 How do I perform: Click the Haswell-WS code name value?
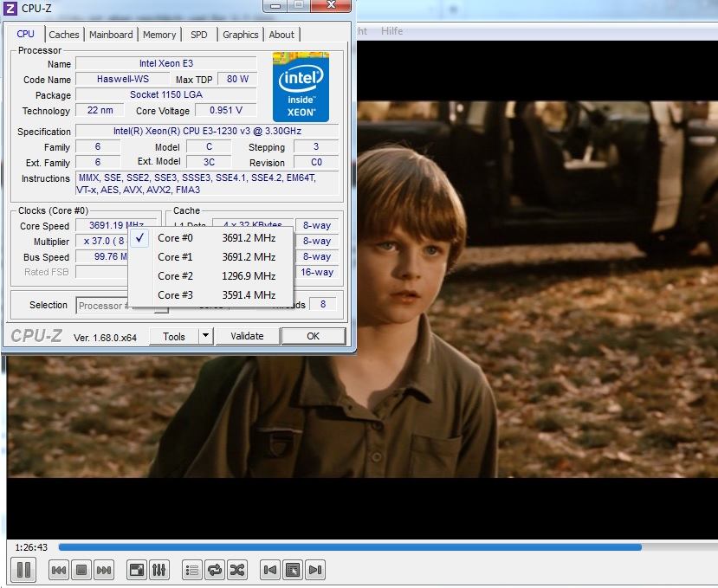point(123,79)
